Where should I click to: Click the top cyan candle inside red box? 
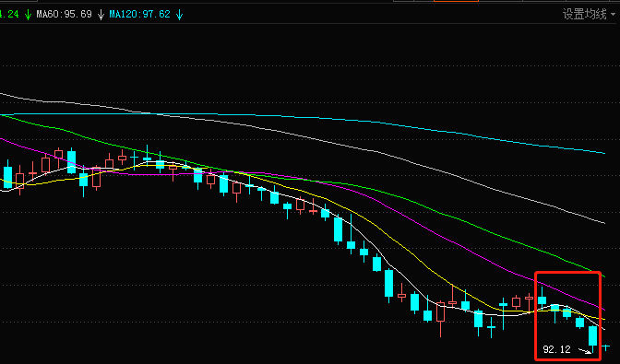pos(542,300)
